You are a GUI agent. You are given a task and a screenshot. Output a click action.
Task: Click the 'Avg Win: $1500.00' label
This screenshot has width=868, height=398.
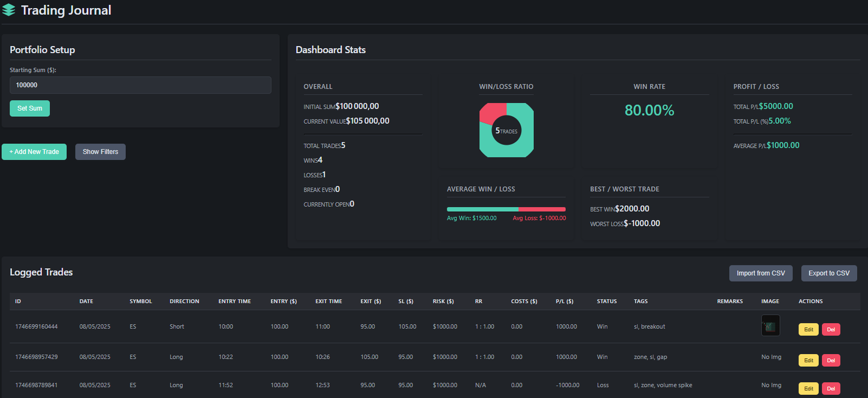(471, 218)
